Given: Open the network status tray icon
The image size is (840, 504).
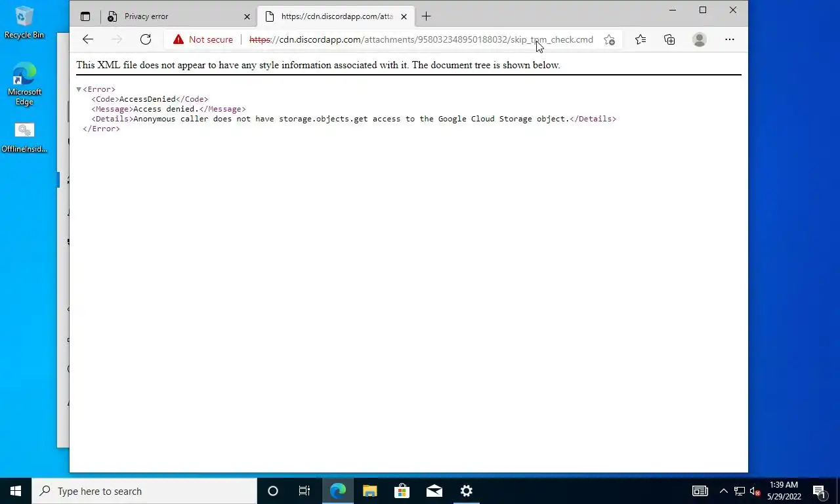Looking at the screenshot, I should click(x=739, y=491).
